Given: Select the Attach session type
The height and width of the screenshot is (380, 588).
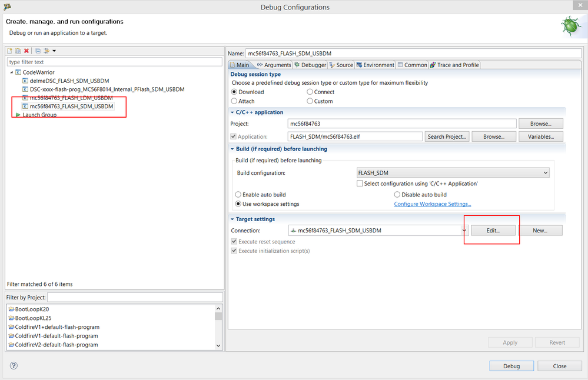Looking at the screenshot, I should [234, 101].
